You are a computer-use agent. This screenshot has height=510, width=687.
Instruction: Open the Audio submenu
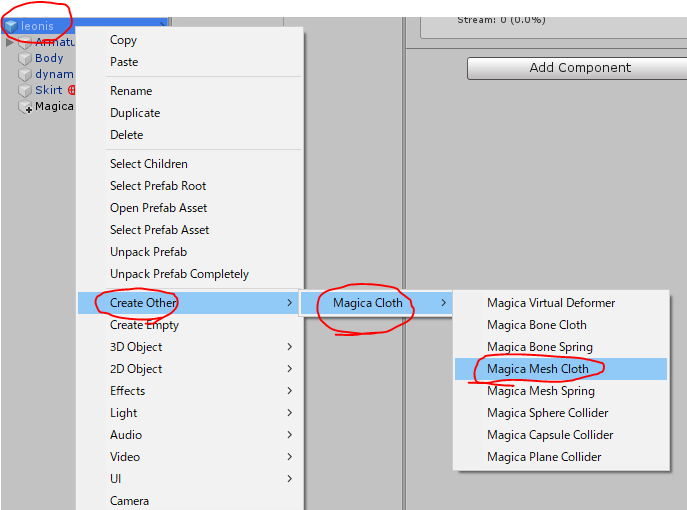pyautogui.click(x=191, y=434)
